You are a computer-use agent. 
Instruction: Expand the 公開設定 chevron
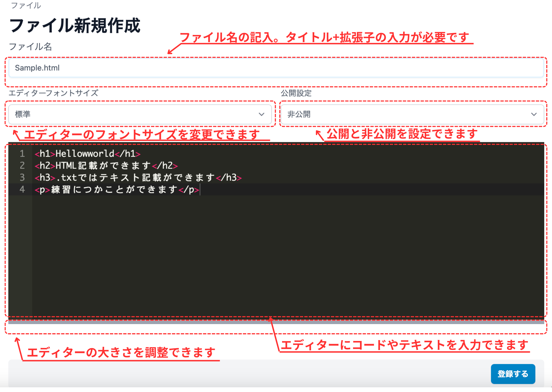[534, 114]
